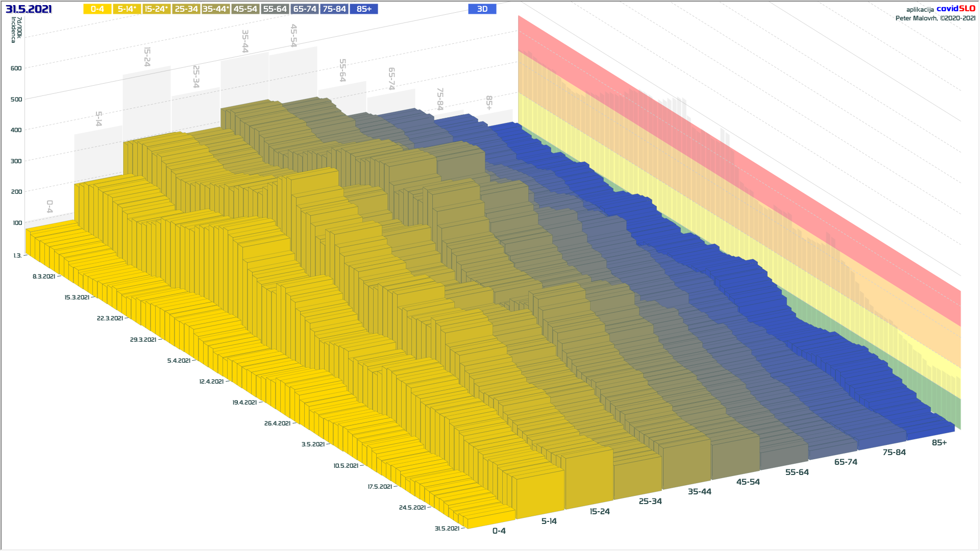Select the 31.5.2021 date axis tick
The width and height of the screenshot is (980, 551).
(x=447, y=529)
